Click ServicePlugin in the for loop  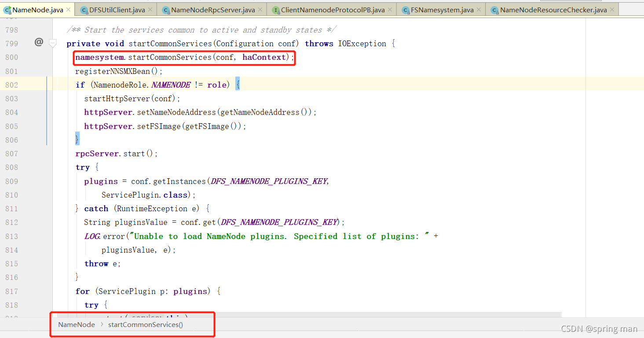127,291
